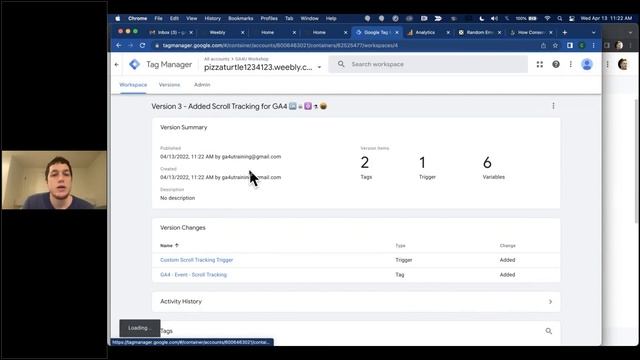Open the Google apps grid

click(540, 64)
